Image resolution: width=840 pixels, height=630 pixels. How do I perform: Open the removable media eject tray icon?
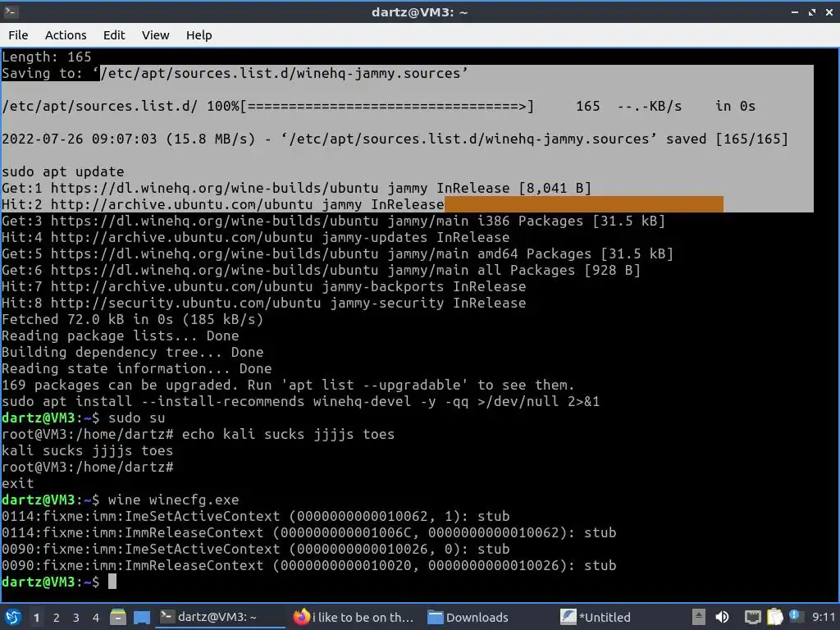pyautogui.click(x=698, y=617)
